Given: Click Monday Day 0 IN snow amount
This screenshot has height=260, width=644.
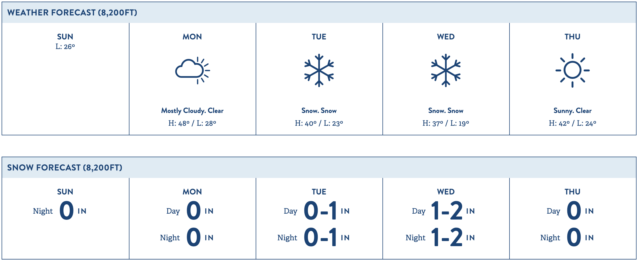Looking at the screenshot, I should 190,211.
